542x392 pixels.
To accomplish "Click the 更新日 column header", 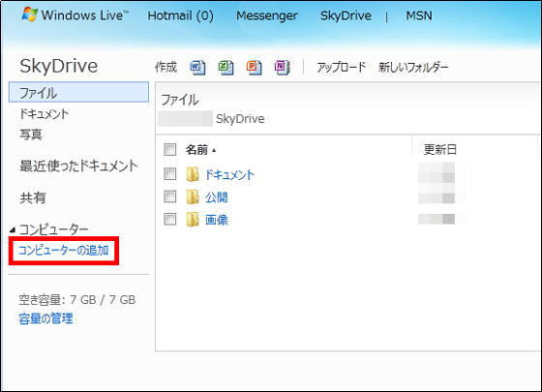I will [x=440, y=150].
